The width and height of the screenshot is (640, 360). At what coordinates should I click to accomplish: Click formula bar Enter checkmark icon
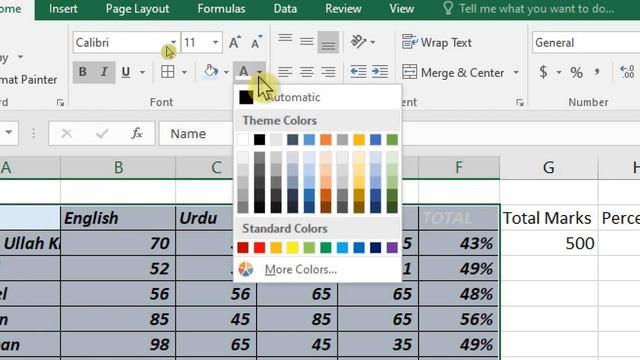point(102,133)
